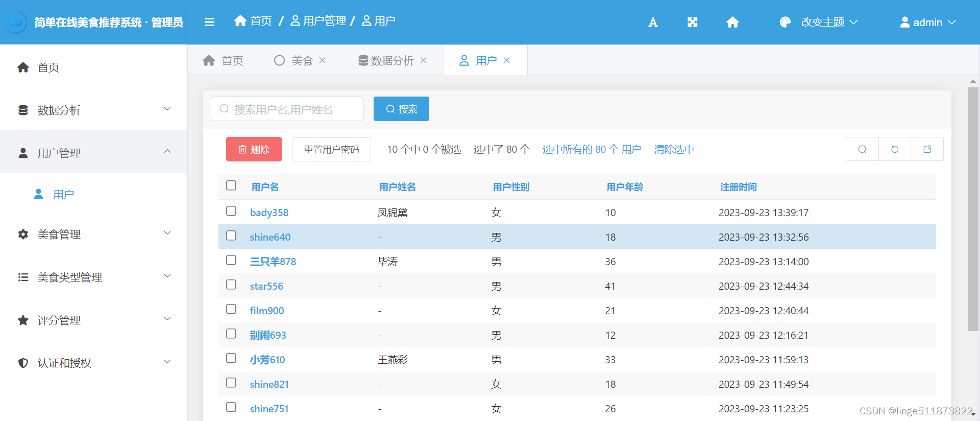Open the 改变主题 dropdown

click(819, 22)
